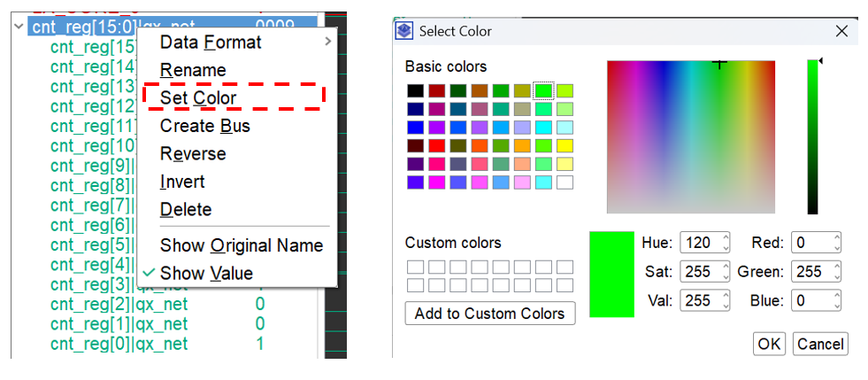Viewport: 868px width, 380px height.
Task: Click the vertical brightness value slider
Action: [812, 137]
